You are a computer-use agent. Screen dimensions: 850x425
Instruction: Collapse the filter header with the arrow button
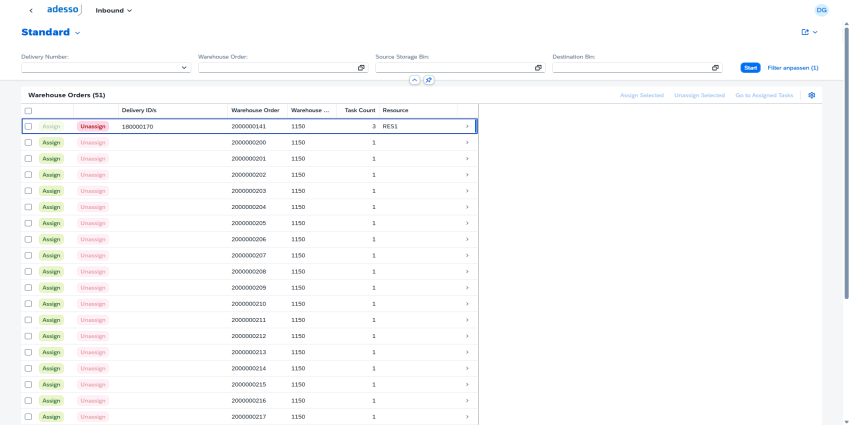click(x=415, y=80)
